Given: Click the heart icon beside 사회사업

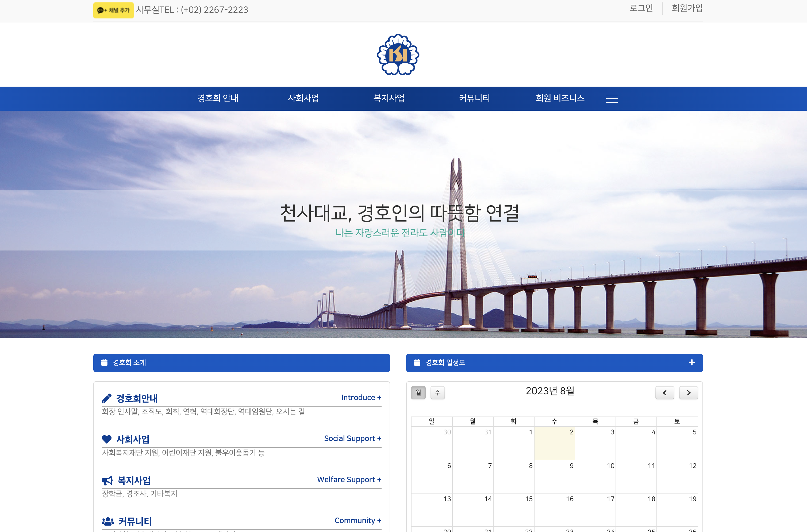Looking at the screenshot, I should point(107,440).
